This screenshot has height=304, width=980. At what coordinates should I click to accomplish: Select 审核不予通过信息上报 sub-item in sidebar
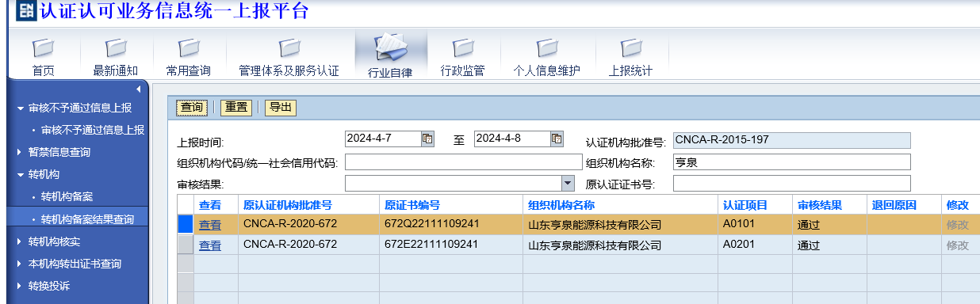(93, 130)
